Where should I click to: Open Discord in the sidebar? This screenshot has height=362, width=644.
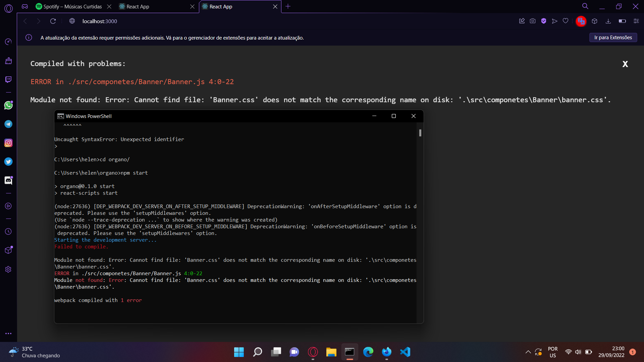click(x=8, y=180)
